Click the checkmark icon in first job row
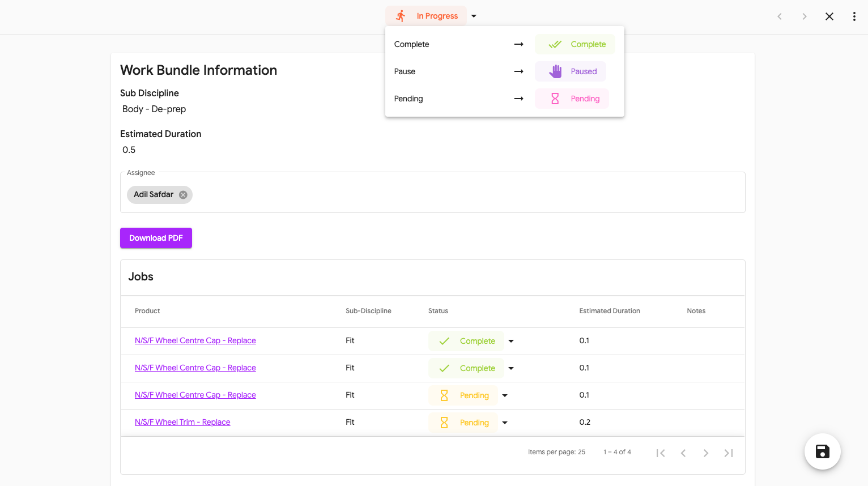The image size is (868, 486). tap(444, 341)
